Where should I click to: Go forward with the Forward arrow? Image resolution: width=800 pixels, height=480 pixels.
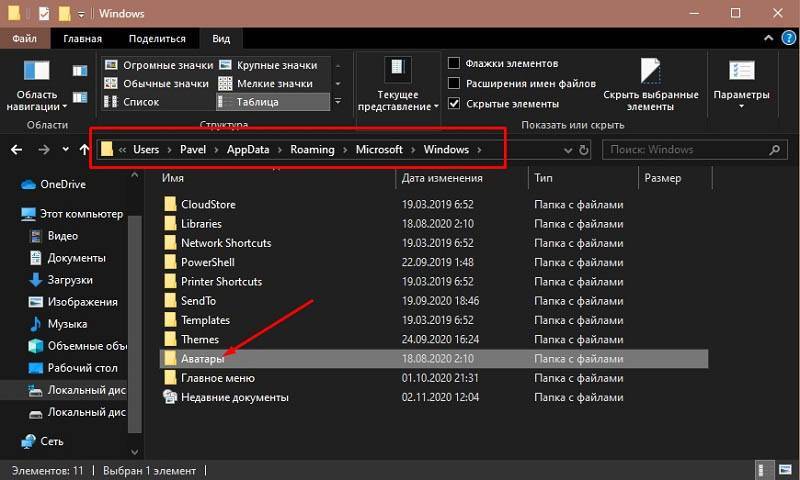click(x=44, y=149)
